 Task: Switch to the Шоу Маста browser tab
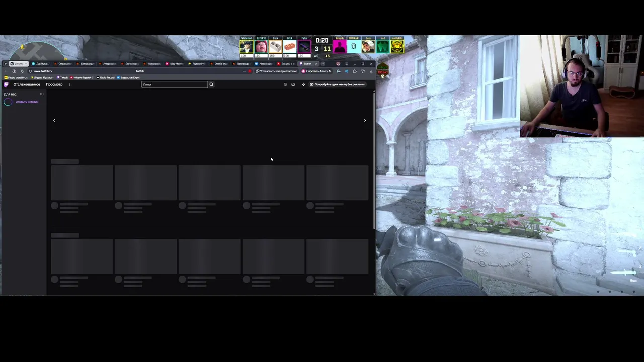pyautogui.click(x=175, y=64)
